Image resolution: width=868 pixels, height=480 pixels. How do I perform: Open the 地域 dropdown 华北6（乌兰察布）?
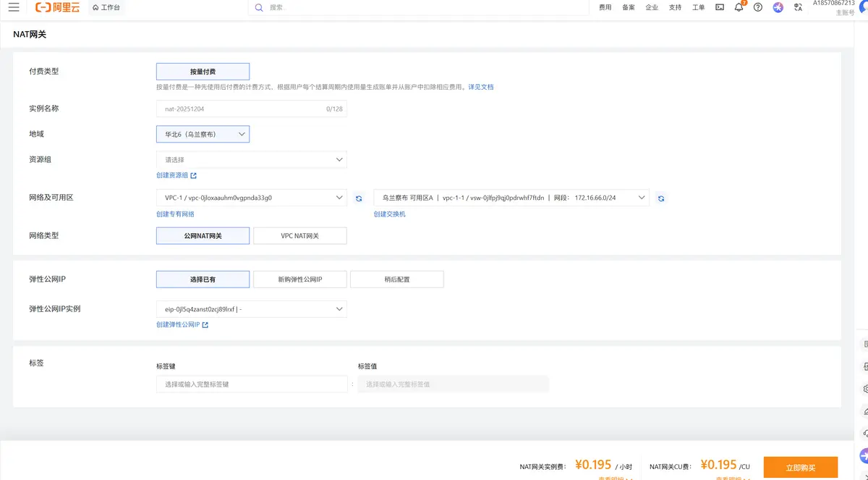(x=203, y=134)
